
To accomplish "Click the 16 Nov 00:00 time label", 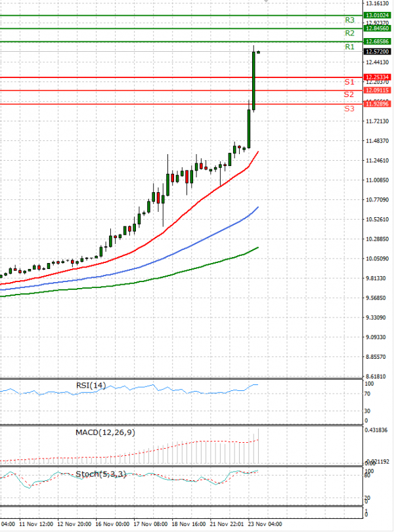I will (x=112, y=524).
